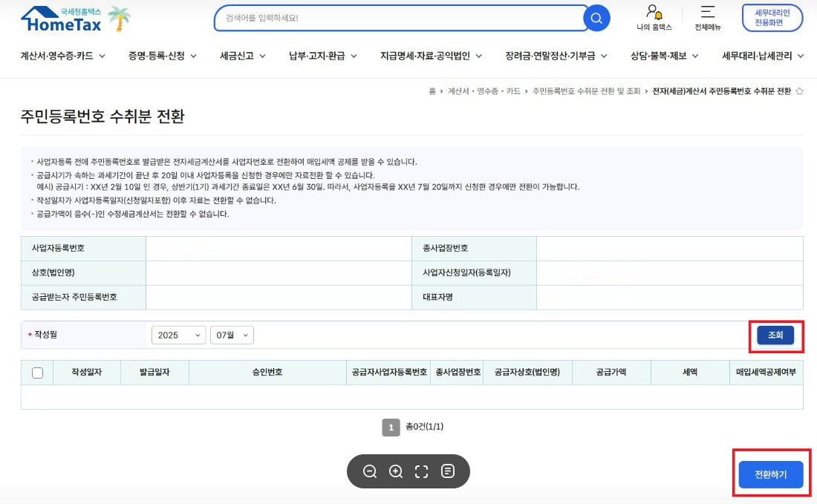Expand the 계산서·영수증·카드 menu
This screenshot has width=817, height=504.
click(62, 56)
